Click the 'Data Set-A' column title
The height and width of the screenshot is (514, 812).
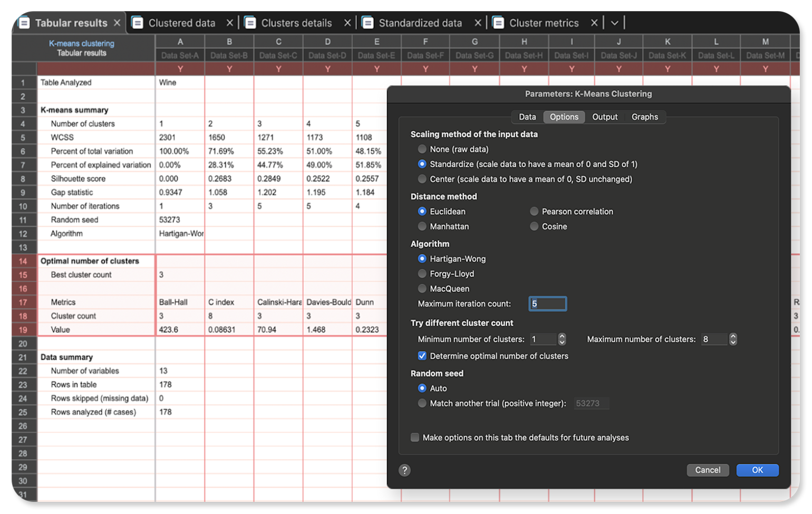pyautogui.click(x=180, y=55)
